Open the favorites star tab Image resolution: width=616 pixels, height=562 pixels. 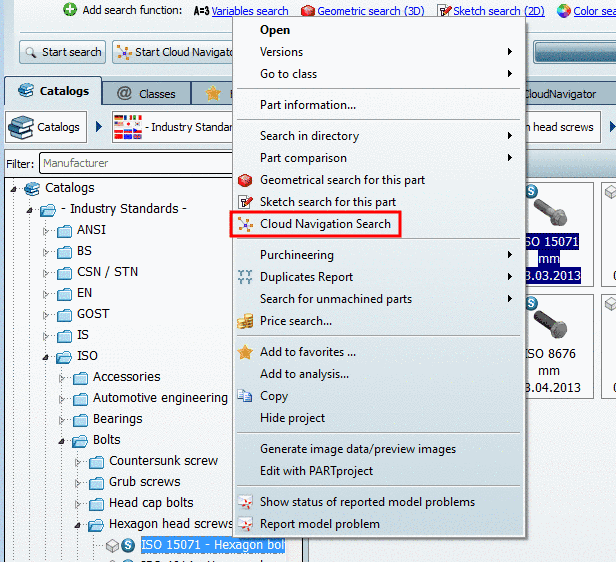[213, 93]
